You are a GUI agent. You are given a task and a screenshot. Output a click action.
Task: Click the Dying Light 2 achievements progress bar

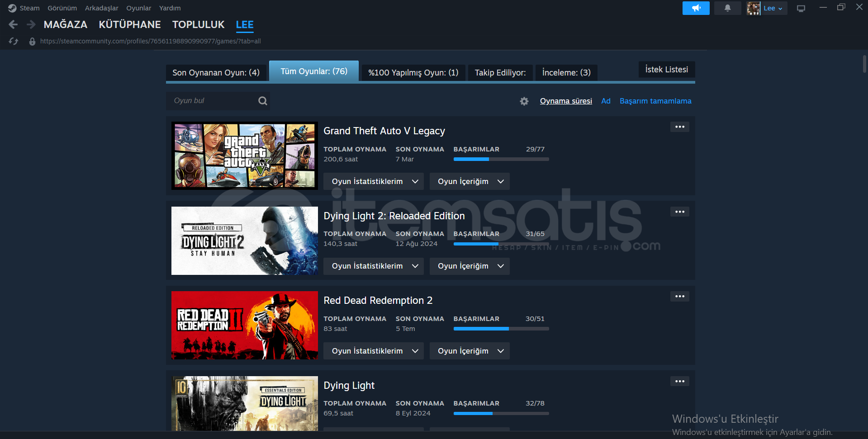(501, 244)
